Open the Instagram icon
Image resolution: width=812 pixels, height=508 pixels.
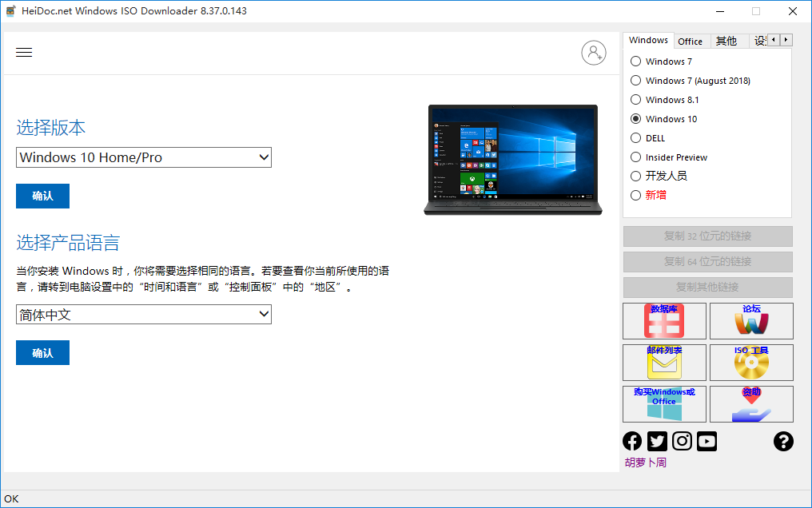[682, 441]
